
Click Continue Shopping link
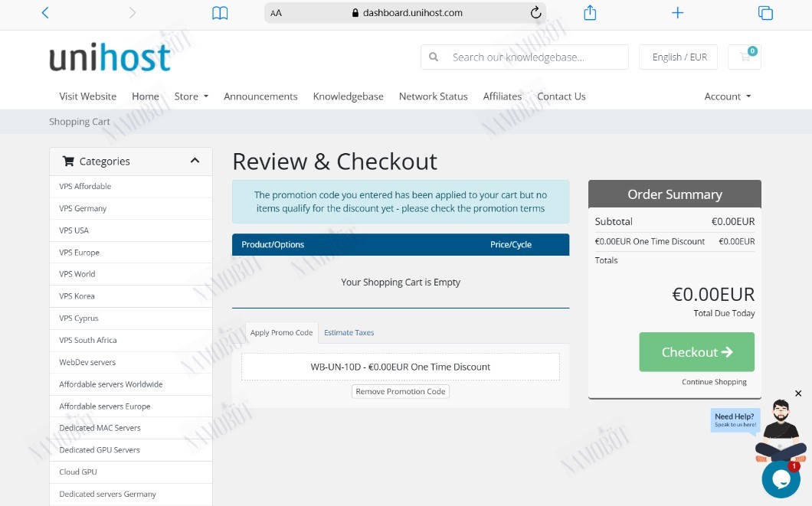click(x=714, y=382)
